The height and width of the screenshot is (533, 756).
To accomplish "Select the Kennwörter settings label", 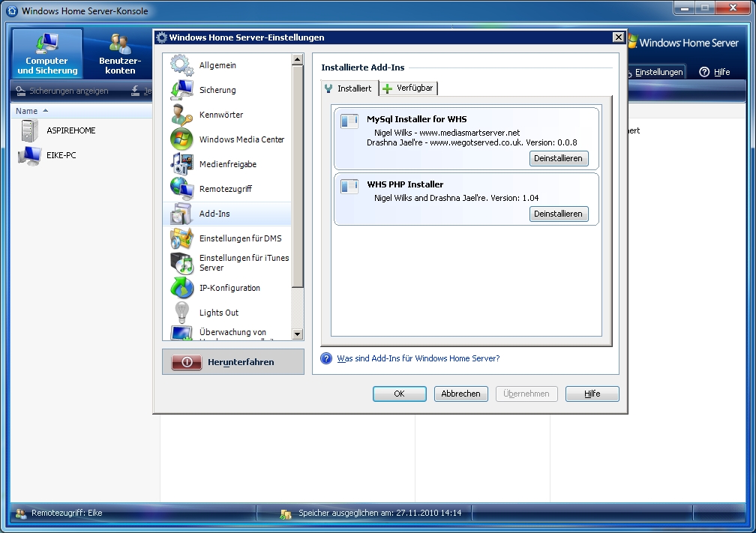I will [x=221, y=115].
